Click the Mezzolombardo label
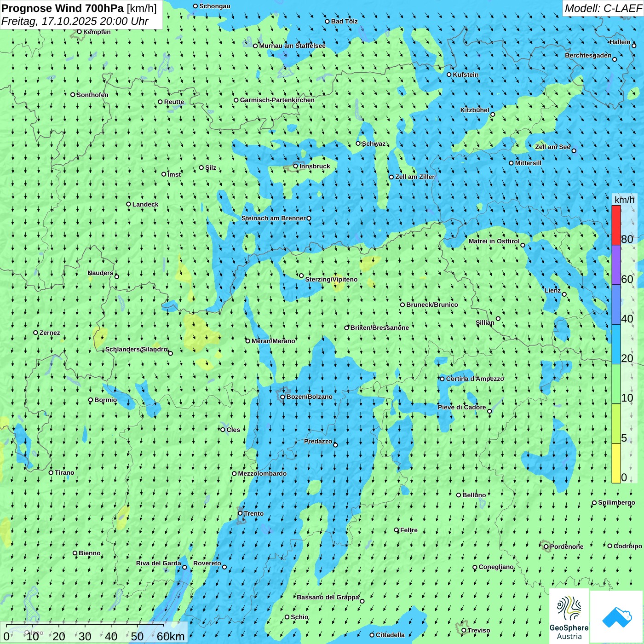Screen dimensions: 644x644 pyautogui.click(x=262, y=473)
